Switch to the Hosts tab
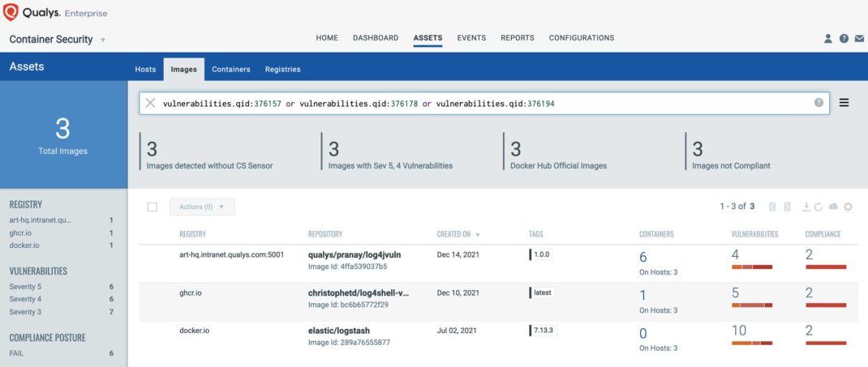 coord(145,70)
